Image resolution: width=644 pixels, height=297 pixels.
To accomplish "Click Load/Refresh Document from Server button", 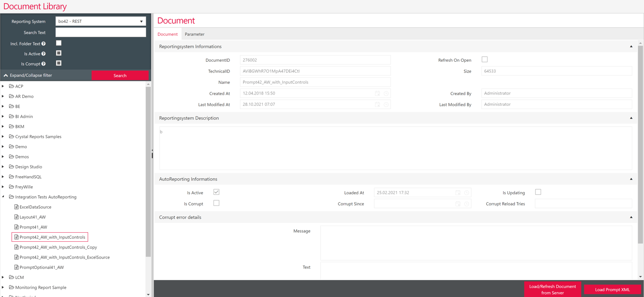I will pos(552,290).
